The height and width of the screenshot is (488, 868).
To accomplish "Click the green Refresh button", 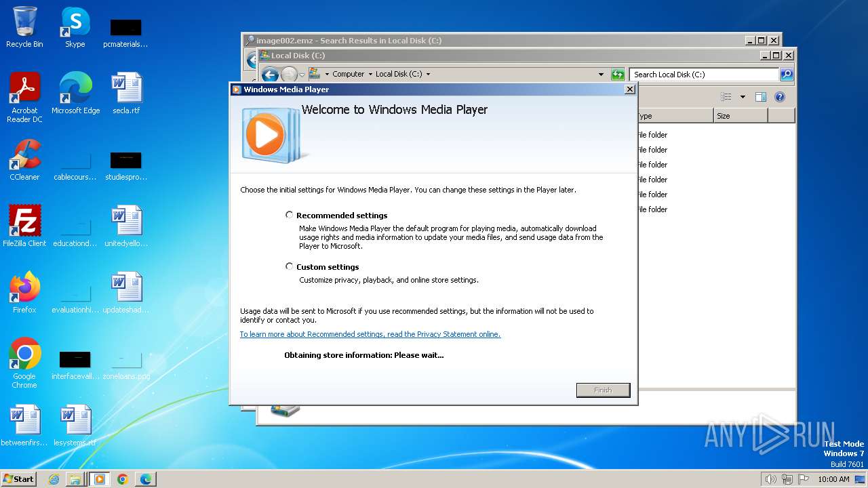I will pyautogui.click(x=617, y=75).
